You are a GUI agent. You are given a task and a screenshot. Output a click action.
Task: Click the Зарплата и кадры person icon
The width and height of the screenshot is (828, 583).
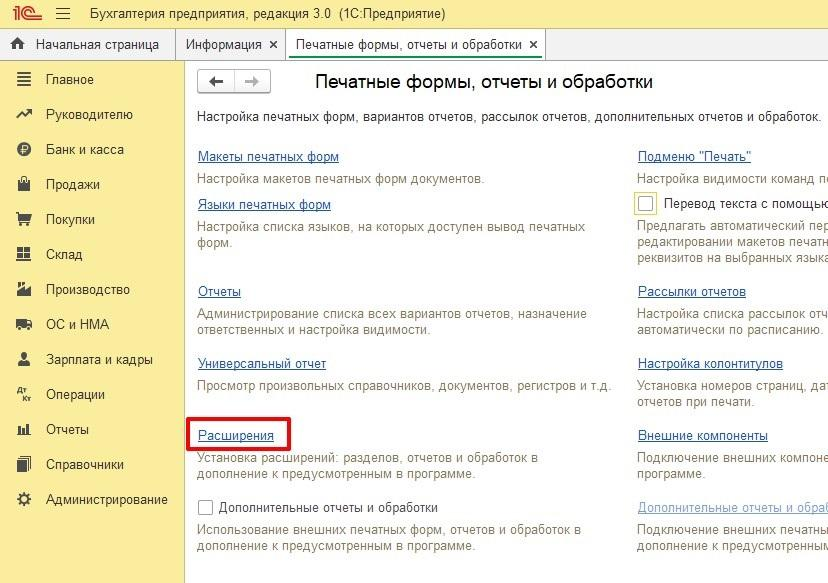pos(24,359)
